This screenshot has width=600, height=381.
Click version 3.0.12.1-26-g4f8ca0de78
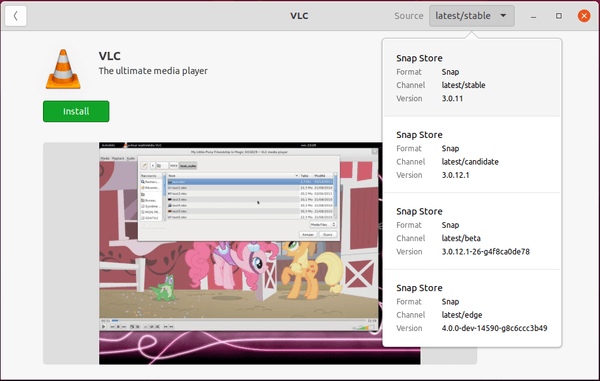tap(486, 252)
